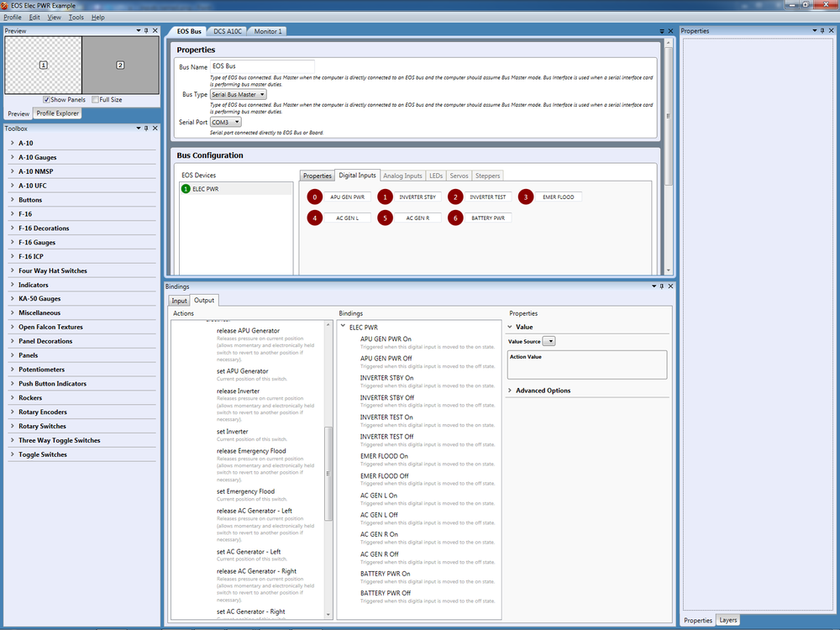Click the BATTERY PWR input name field

pyautogui.click(x=488, y=218)
